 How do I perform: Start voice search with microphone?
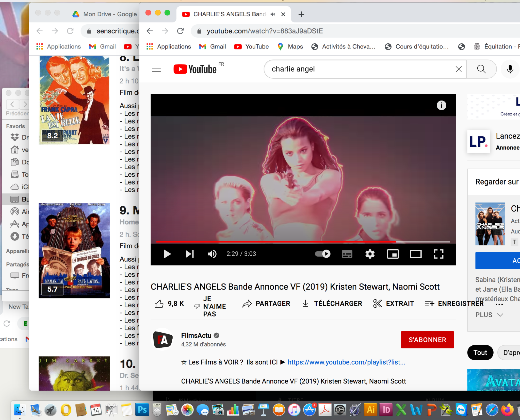[510, 69]
